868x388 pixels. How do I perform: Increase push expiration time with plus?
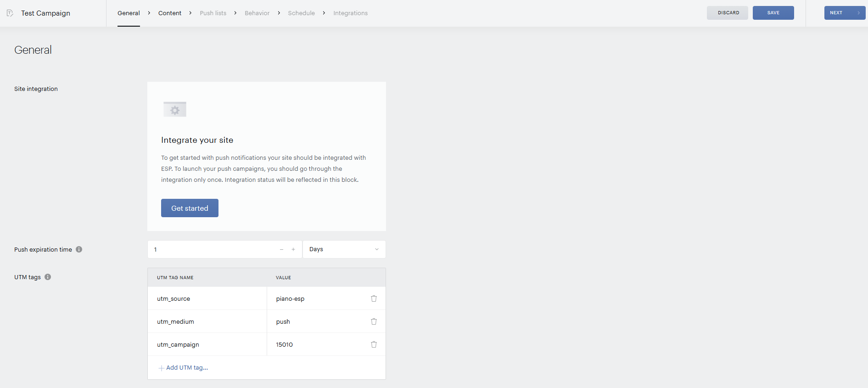[293, 249]
